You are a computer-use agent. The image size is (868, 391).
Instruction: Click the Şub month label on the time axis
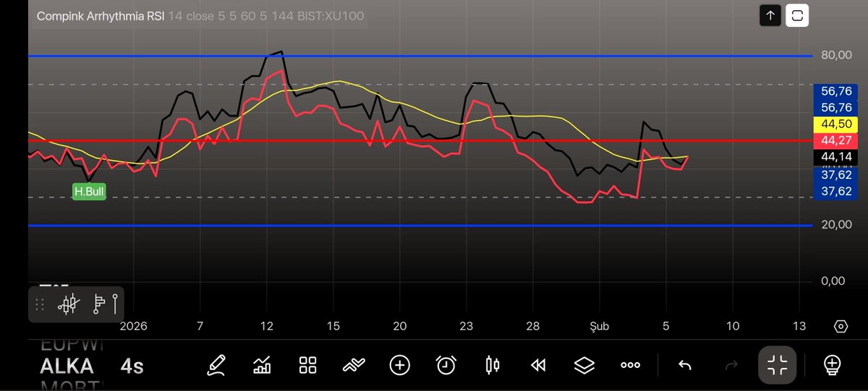[x=598, y=327]
